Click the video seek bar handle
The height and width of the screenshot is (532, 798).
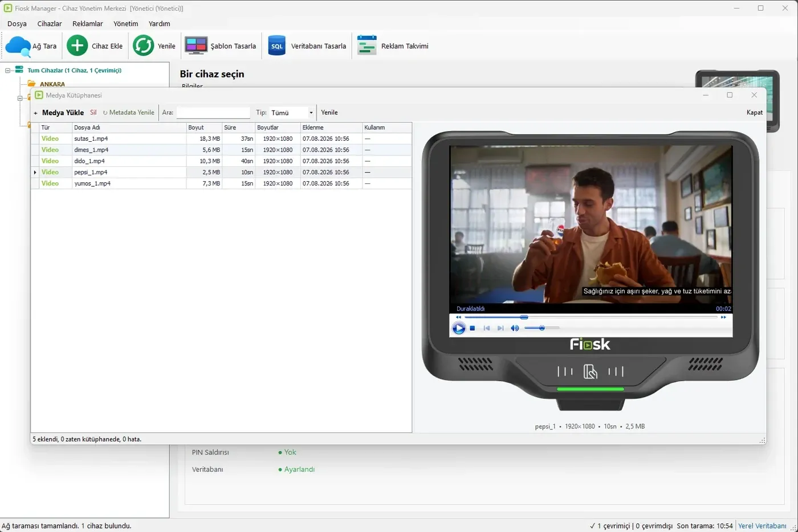524,317
